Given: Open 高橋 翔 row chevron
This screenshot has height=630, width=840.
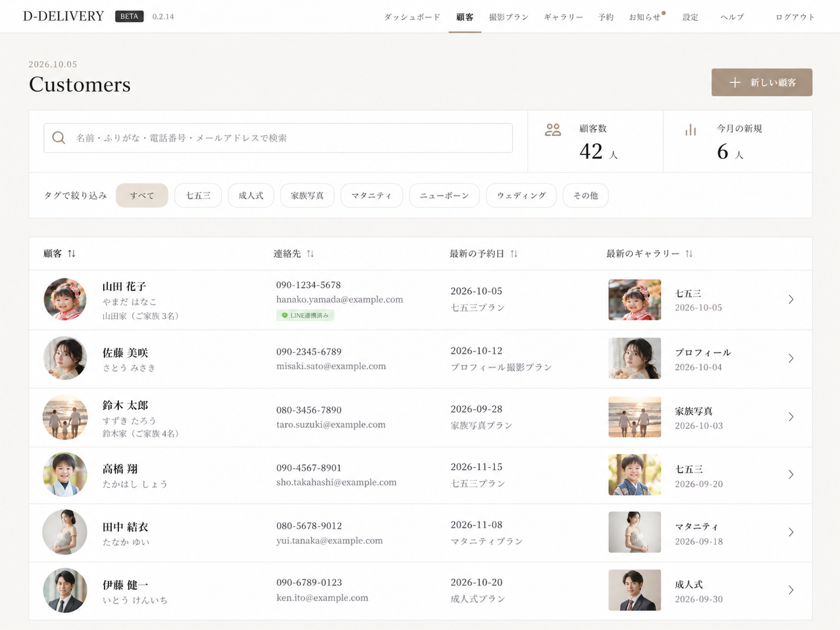Looking at the screenshot, I should (x=791, y=475).
